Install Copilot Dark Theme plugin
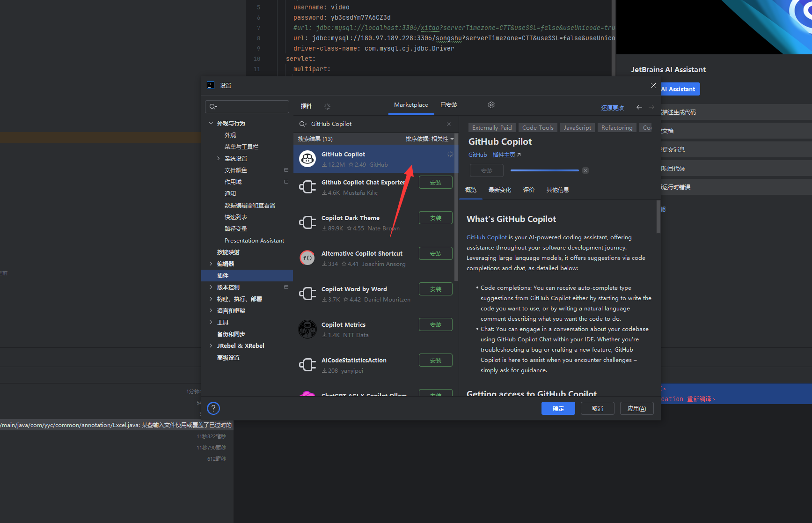The image size is (812, 523). [436, 218]
